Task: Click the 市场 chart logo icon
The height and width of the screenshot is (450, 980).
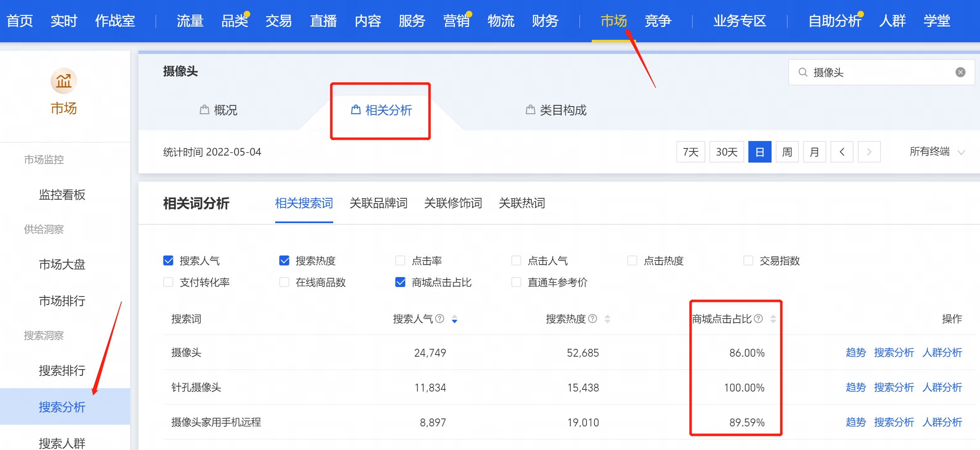Action: (64, 81)
